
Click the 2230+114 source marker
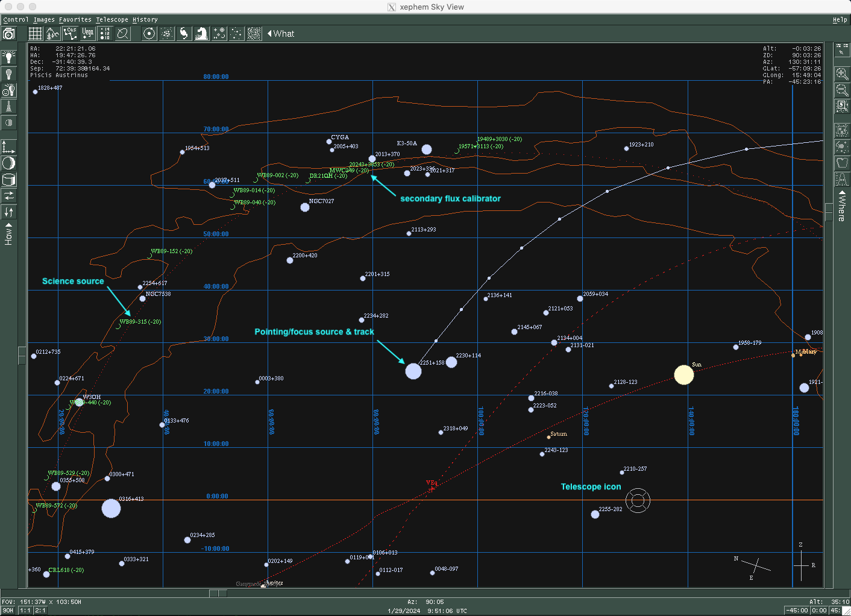click(x=451, y=362)
